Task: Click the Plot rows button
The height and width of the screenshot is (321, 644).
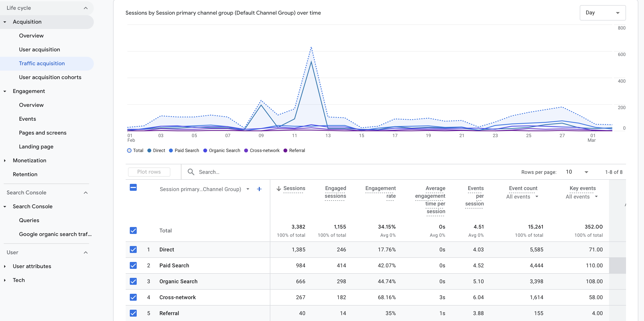Action: [149, 172]
